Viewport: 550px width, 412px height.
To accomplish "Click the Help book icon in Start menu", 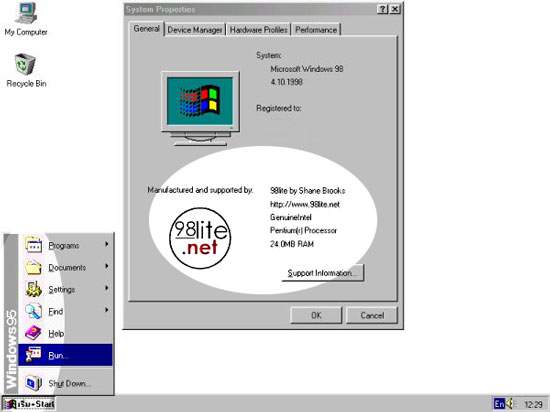I will pos(34,333).
